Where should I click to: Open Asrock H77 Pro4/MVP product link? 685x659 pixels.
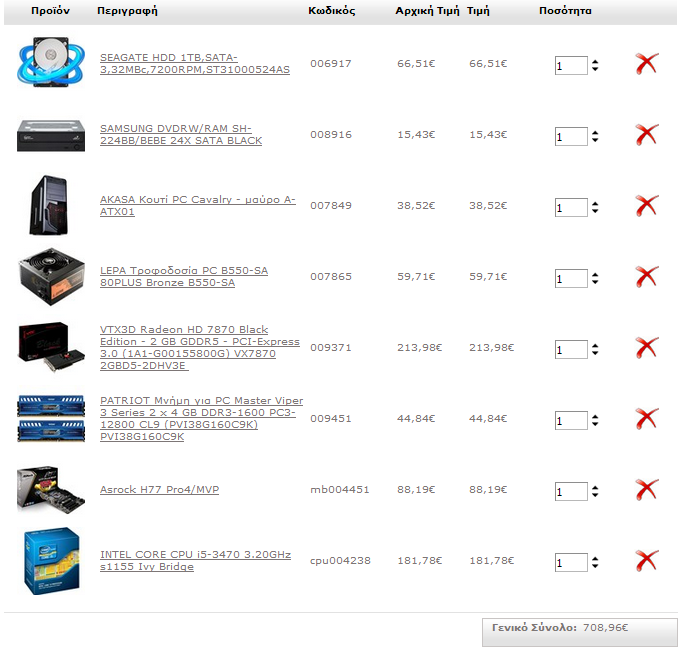coord(159,489)
